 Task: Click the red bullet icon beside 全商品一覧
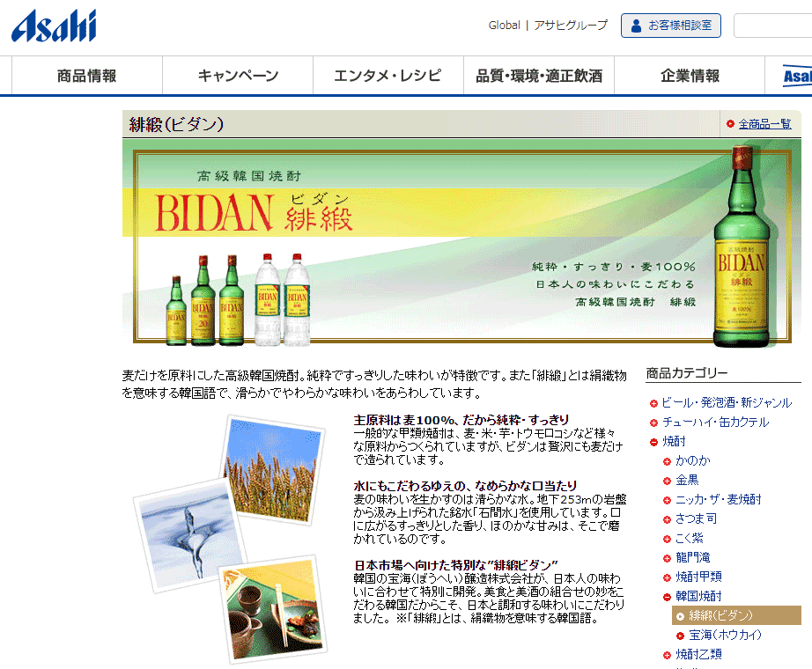pyautogui.click(x=730, y=124)
